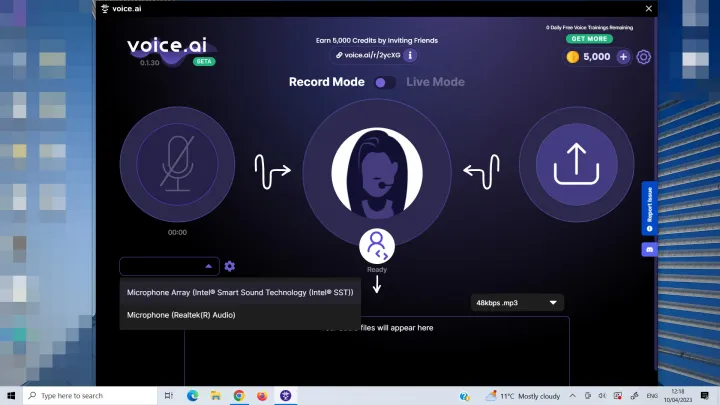Open the Report Issue side tab
This screenshot has width=720, height=405.
point(649,209)
